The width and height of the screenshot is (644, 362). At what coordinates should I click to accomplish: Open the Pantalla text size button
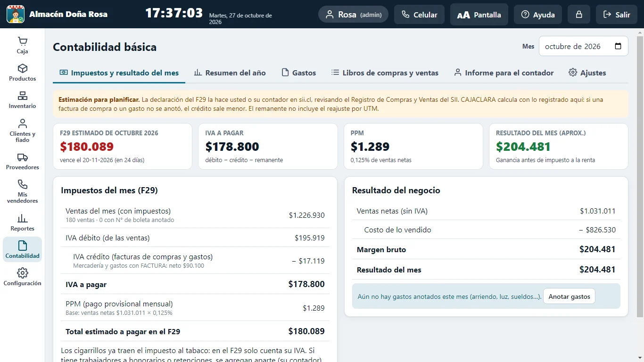point(479,15)
